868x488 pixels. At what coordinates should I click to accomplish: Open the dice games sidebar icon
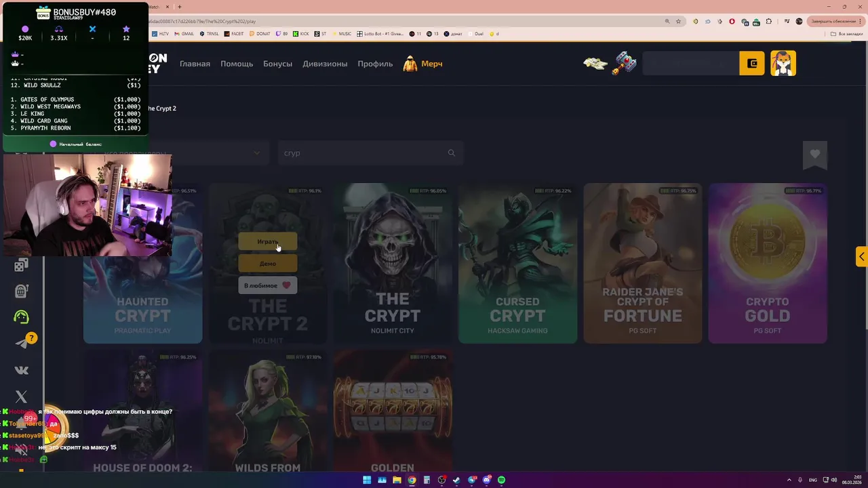tap(21, 265)
